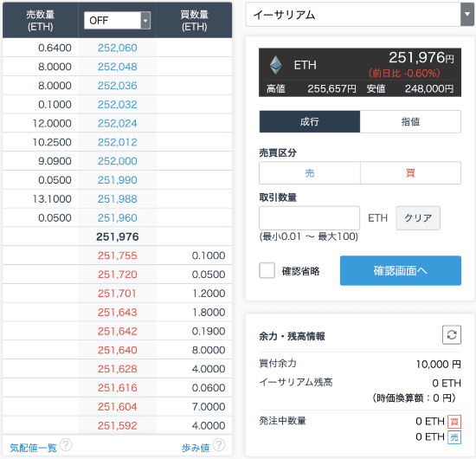The image size is (476, 459).
Task: Click red 買 badge in 発注中数量
Action: pyautogui.click(x=454, y=422)
